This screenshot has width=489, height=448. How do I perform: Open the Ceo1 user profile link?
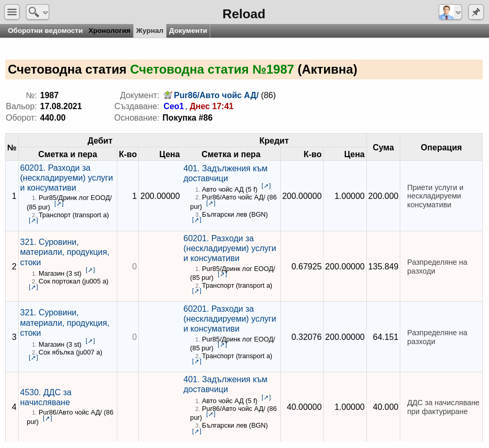[x=174, y=107]
